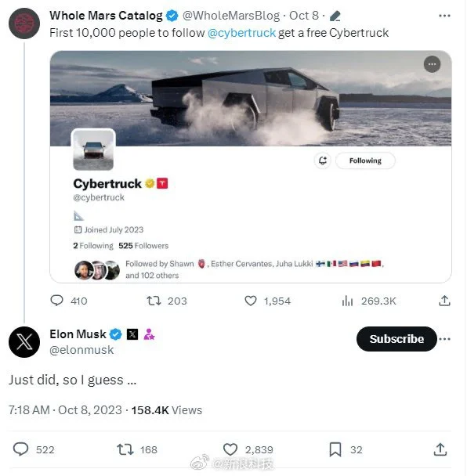Open the @cybertruck mention link

coord(241,33)
